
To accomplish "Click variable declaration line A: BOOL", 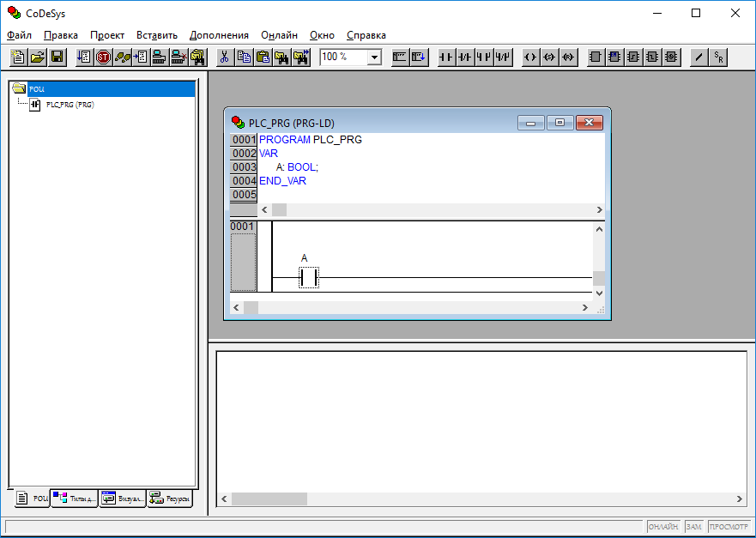I will [x=297, y=167].
